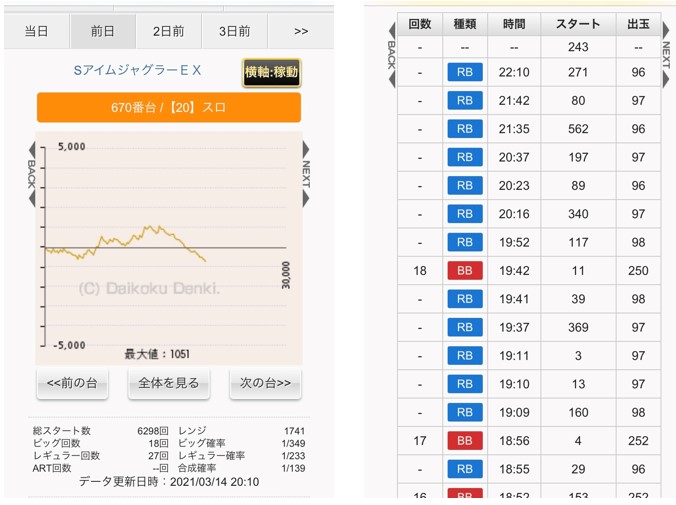Click the RB badge in the 19:37 row
Image resolution: width=676 pixels, height=505 pixels.
(465, 327)
